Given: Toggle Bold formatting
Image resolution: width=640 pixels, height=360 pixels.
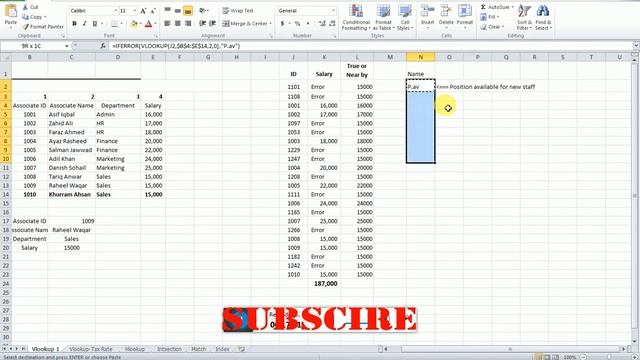Looking at the screenshot, I should point(74,24).
